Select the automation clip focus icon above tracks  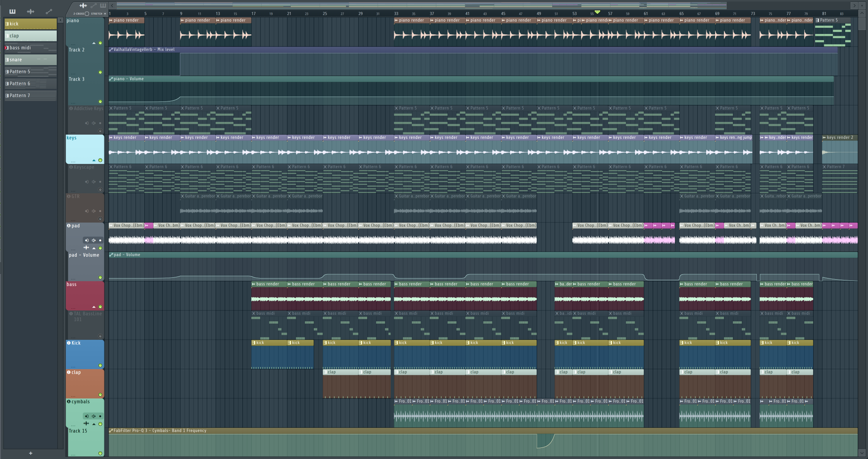93,6
